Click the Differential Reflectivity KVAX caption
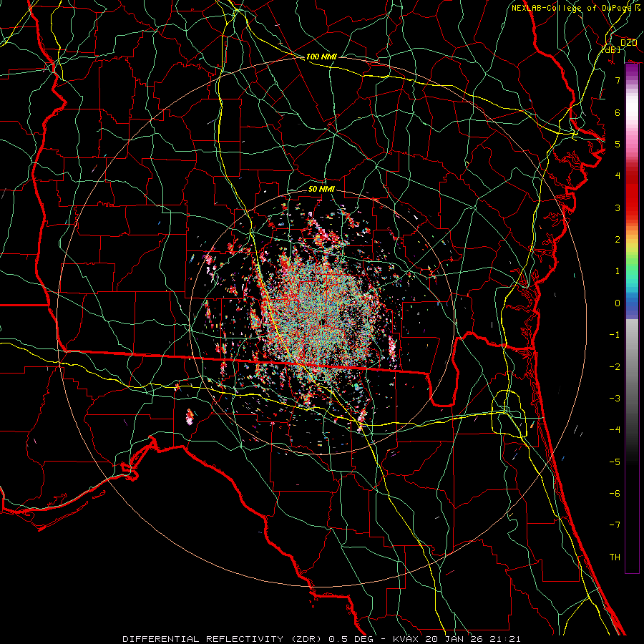Image resolution: width=644 pixels, height=644 pixels. (x=321, y=639)
